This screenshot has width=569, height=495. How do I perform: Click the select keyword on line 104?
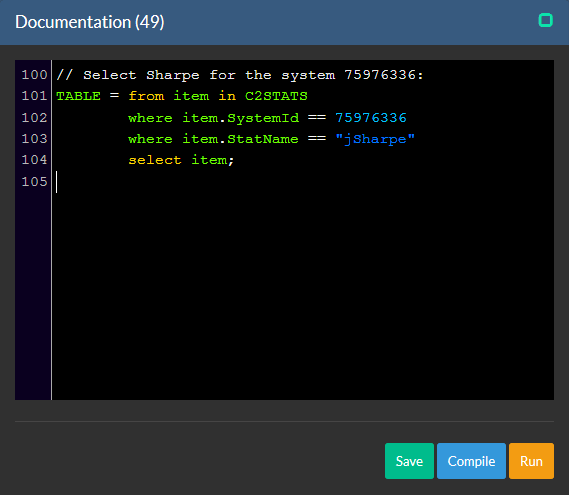155,160
